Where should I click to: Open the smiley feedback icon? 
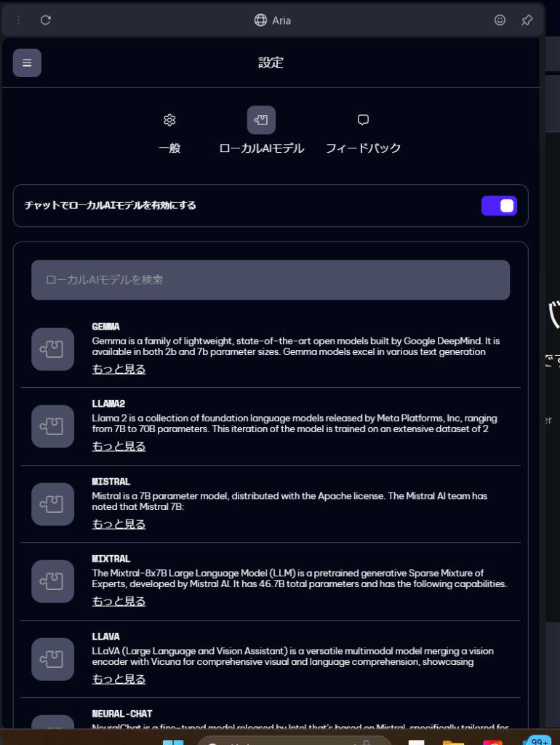click(x=500, y=20)
